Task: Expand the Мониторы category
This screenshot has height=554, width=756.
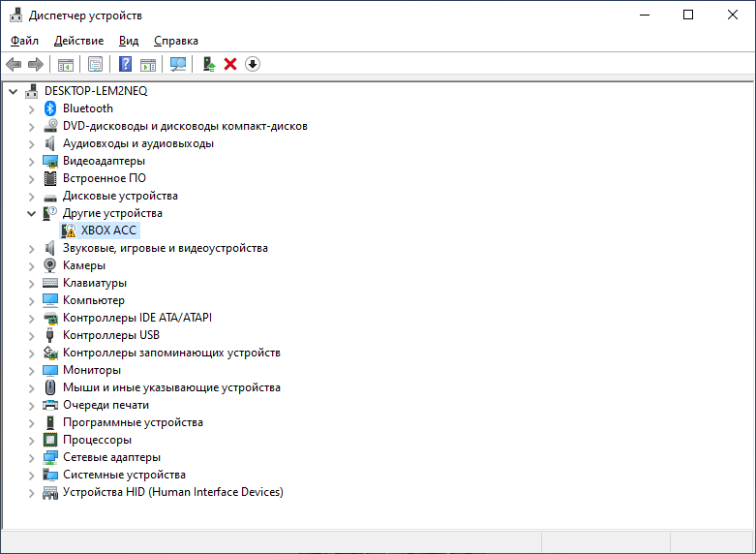Action: pos(32,371)
